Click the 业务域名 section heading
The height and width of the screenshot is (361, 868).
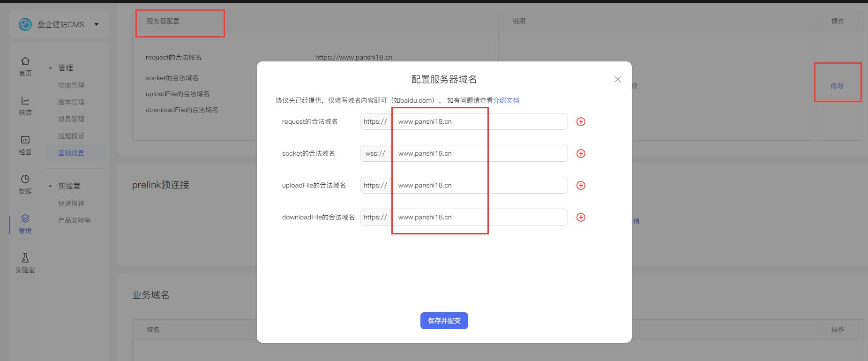point(151,295)
